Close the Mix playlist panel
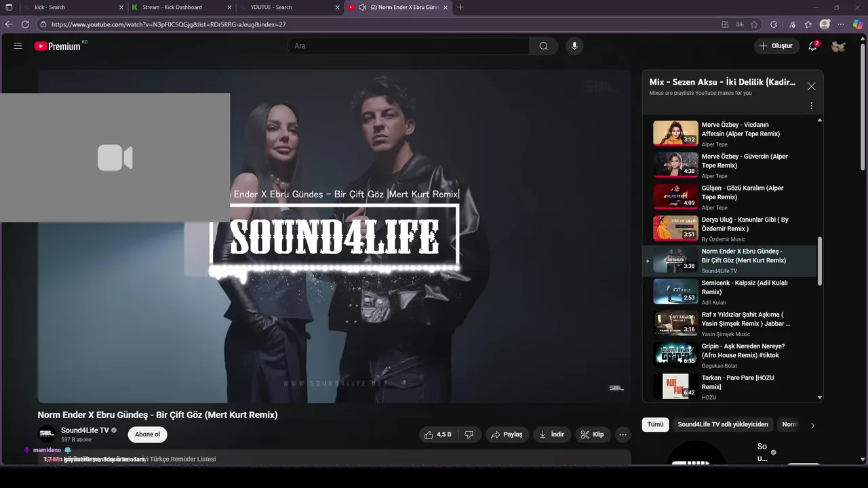868x488 pixels. (x=811, y=86)
